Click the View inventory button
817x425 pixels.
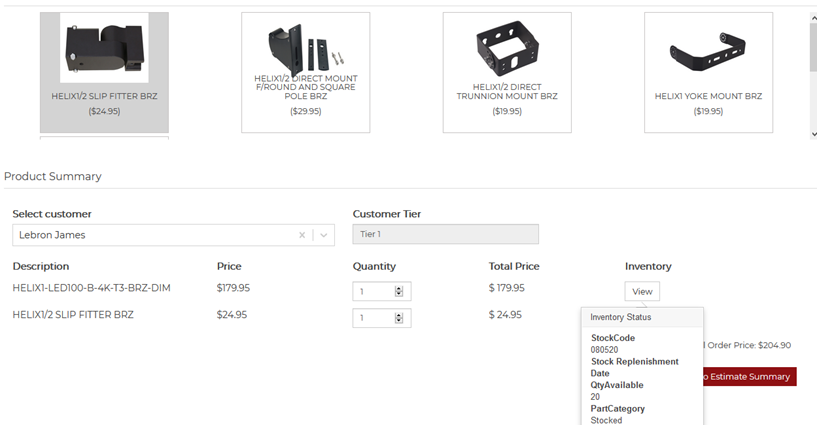642,292
